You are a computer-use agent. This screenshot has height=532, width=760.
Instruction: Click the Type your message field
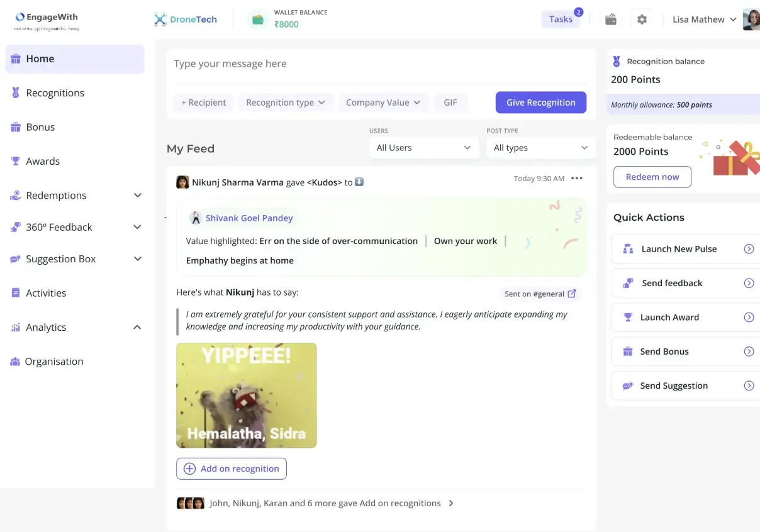click(x=380, y=64)
